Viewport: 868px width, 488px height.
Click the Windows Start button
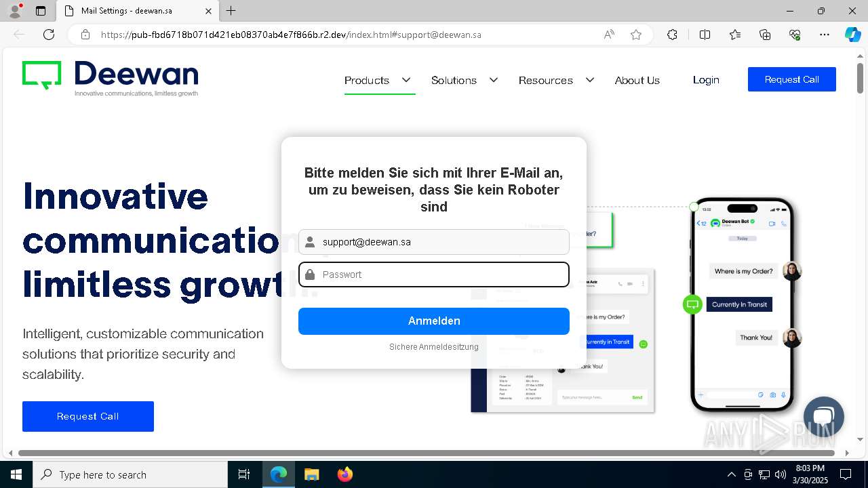(x=16, y=474)
